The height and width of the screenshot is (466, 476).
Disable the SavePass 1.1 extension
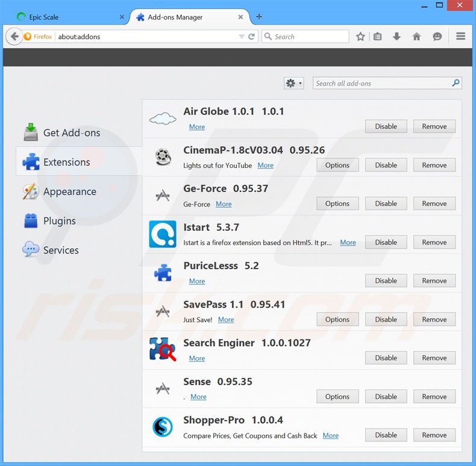click(x=386, y=319)
